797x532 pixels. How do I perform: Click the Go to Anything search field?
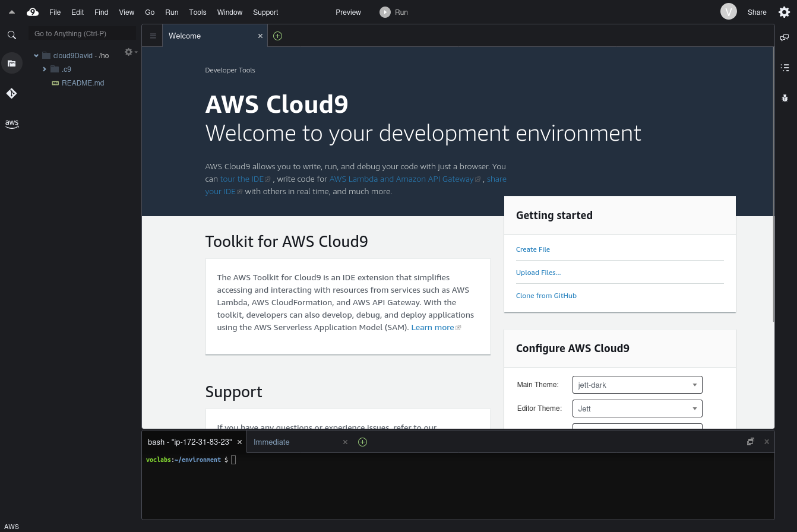pos(82,33)
